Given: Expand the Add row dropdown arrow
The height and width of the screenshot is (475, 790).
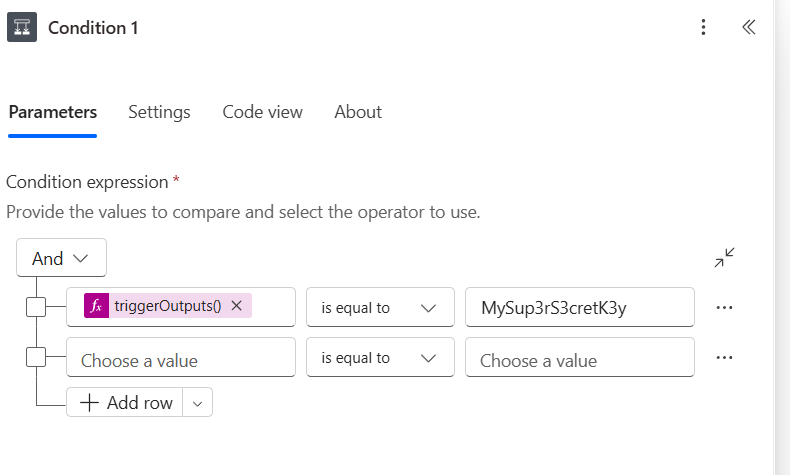Looking at the screenshot, I should [197, 403].
